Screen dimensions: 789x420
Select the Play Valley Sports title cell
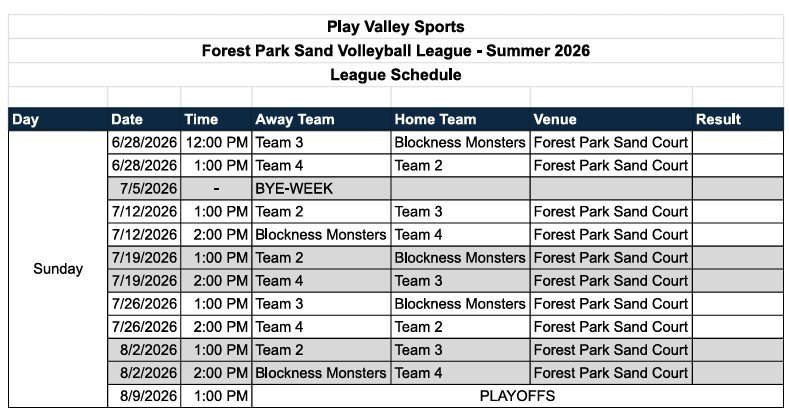click(396, 27)
